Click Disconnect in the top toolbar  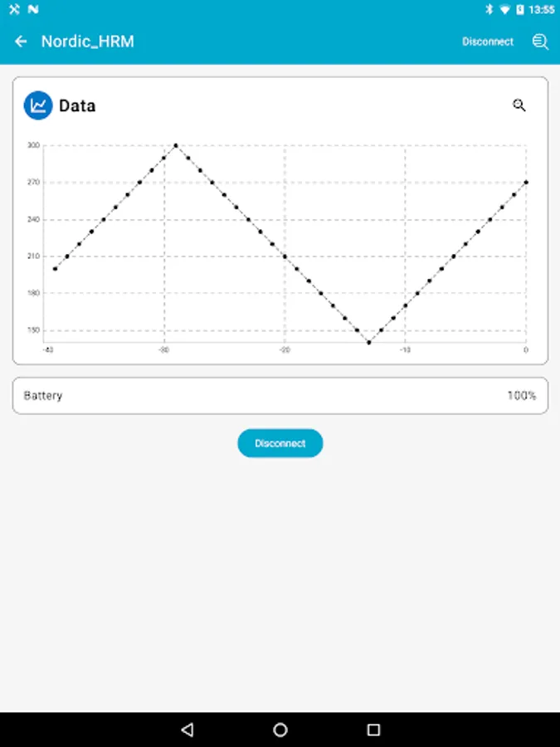488,41
